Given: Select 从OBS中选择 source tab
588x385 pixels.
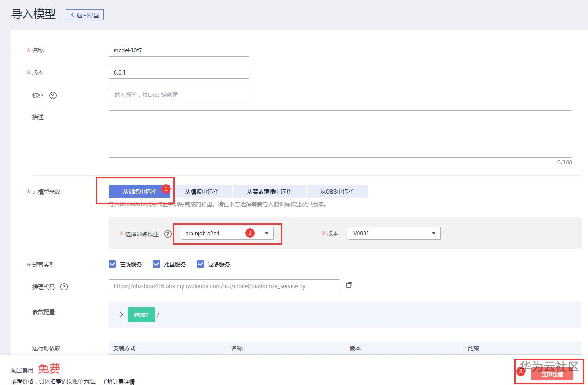Looking at the screenshot, I should pos(337,191).
